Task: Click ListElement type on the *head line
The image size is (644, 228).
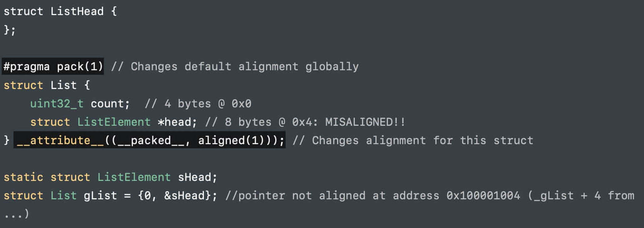Action: coord(114,122)
